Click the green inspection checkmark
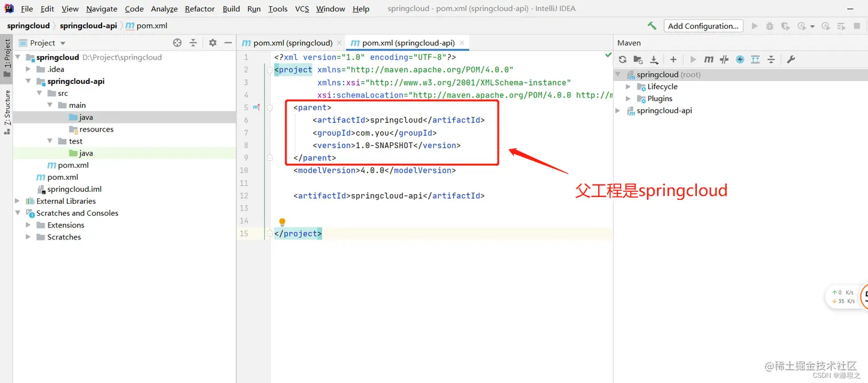This screenshot has height=383, width=868. point(608,55)
